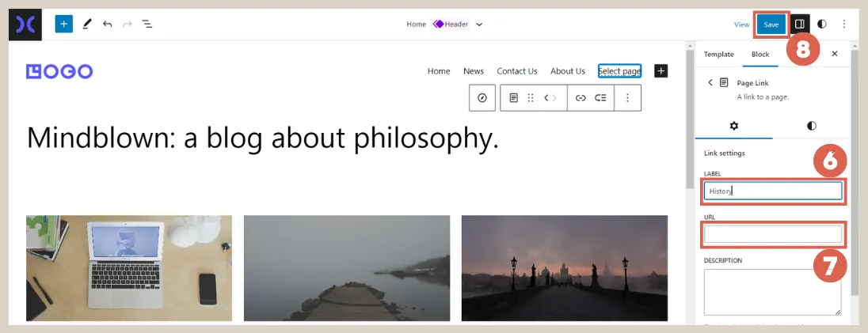Click the link chain icon in block toolbar
Image resolution: width=868 pixels, height=333 pixels.
click(581, 98)
